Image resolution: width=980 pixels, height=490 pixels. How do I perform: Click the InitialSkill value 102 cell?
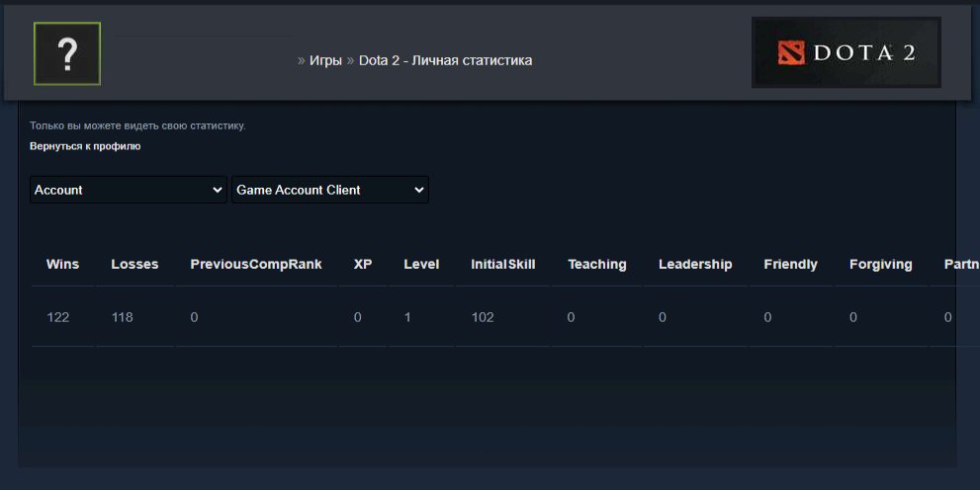coord(483,317)
